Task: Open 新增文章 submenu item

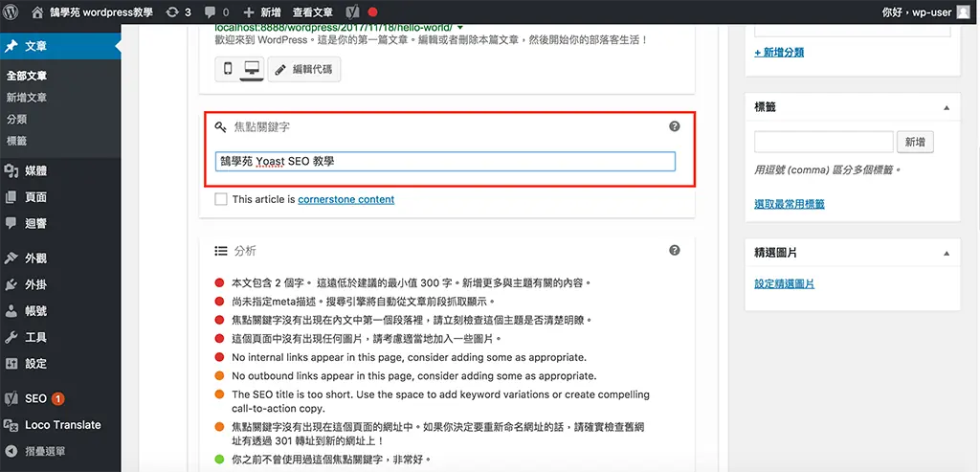Action: point(27,99)
